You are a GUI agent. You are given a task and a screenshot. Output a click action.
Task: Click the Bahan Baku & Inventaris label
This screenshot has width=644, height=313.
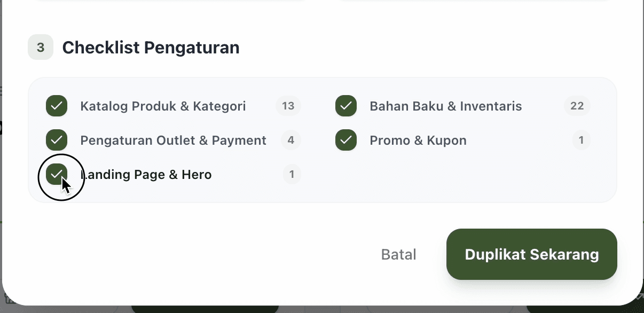tap(445, 106)
